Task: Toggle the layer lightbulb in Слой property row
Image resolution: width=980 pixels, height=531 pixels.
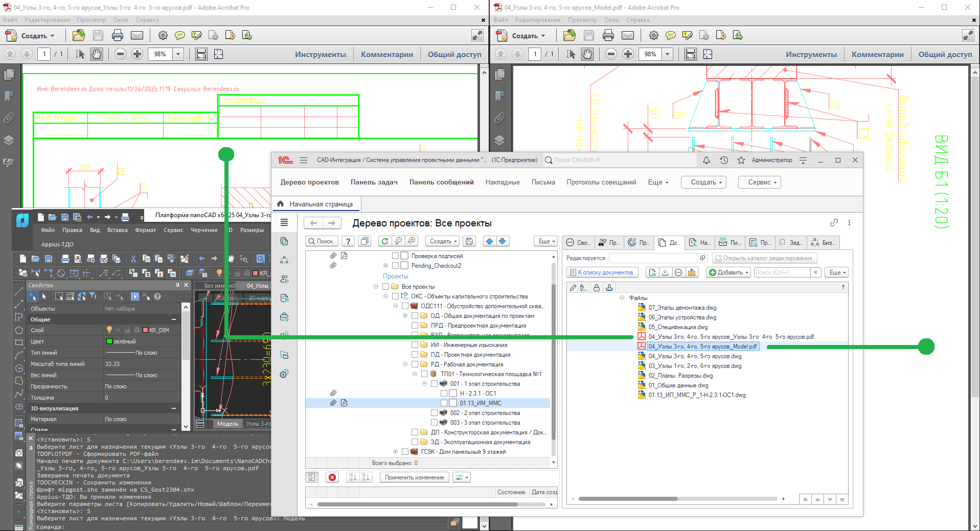Action: [109, 330]
